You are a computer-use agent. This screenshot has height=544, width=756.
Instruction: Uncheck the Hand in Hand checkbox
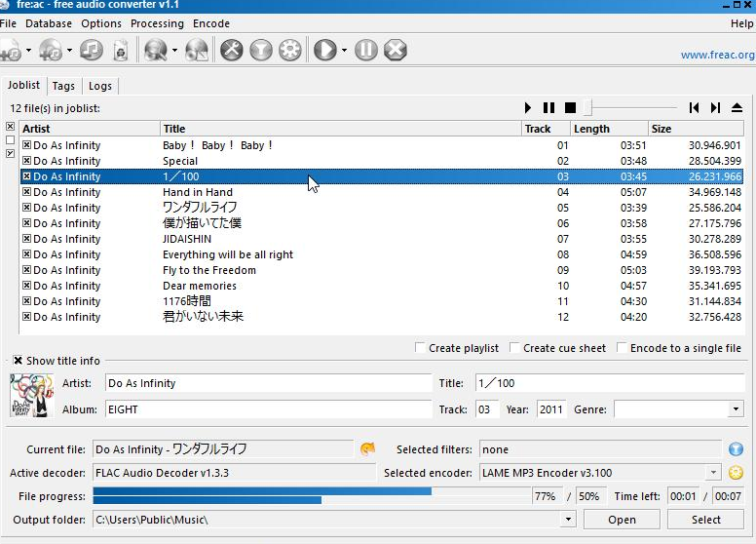(27, 191)
